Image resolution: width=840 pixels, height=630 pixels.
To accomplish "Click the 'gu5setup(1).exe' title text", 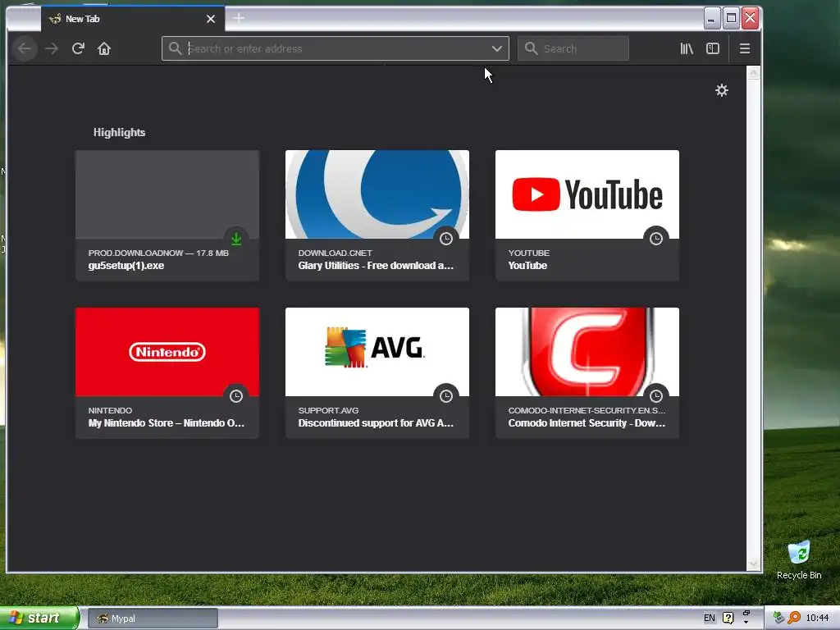I will tap(126, 266).
